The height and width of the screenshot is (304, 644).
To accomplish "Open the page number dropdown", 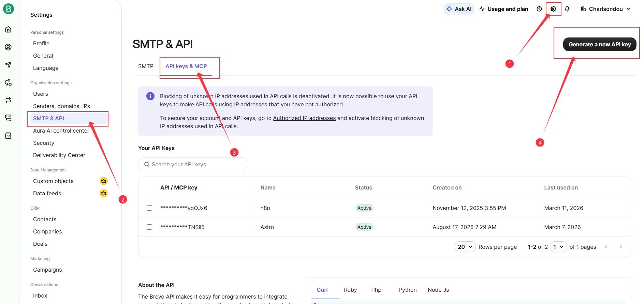I will coord(558,247).
